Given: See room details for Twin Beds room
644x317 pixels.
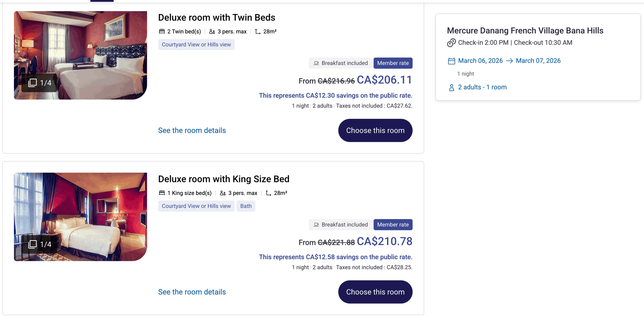Looking at the screenshot, I should point(192,130).
